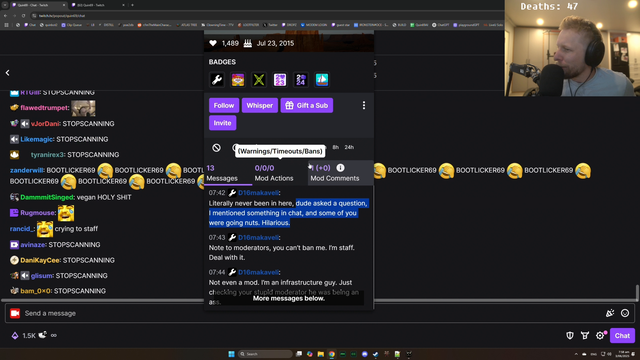Click D16makaveli username at 07:44
Screen dimensions: 640x360
coord(258,272)
